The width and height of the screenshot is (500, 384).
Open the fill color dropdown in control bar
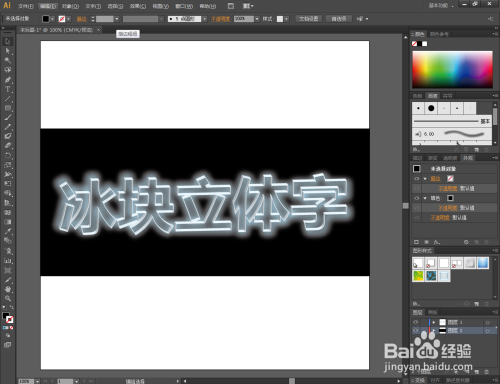(52, 19)
